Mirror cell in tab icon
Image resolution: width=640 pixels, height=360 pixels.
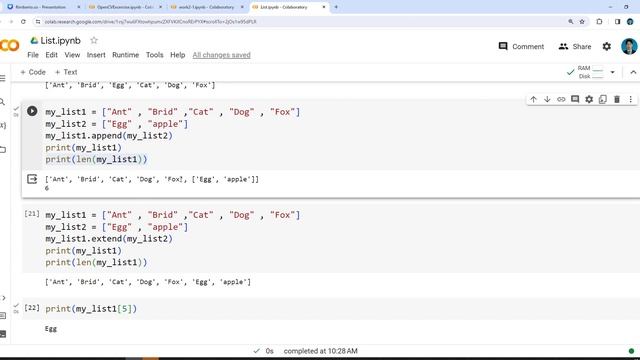pyautogui.click(x=603, y=99)
